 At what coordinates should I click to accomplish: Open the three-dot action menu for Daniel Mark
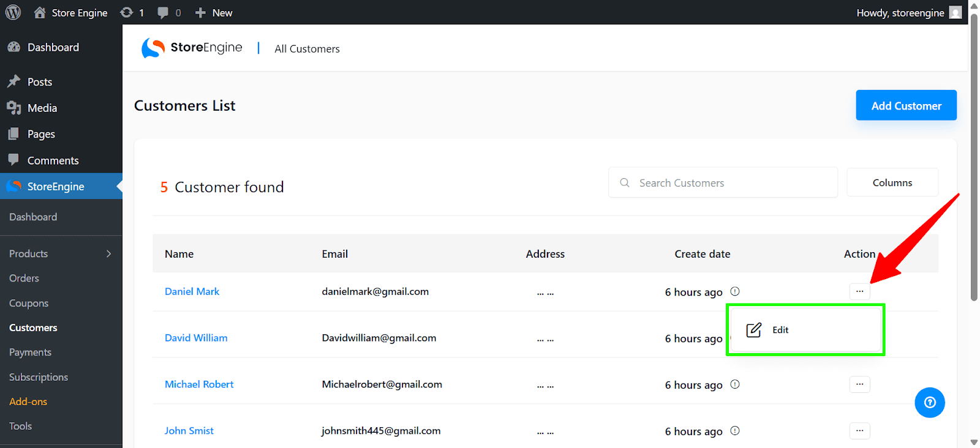pos(860,291)
